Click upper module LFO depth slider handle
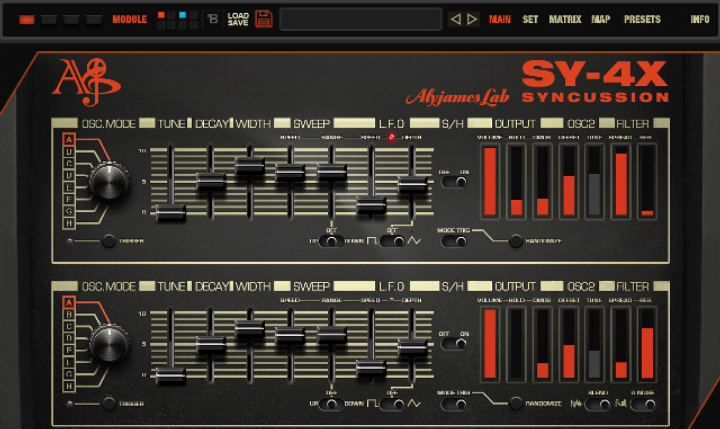This screenshot has height=429, width=720. [x=412, y=185]
